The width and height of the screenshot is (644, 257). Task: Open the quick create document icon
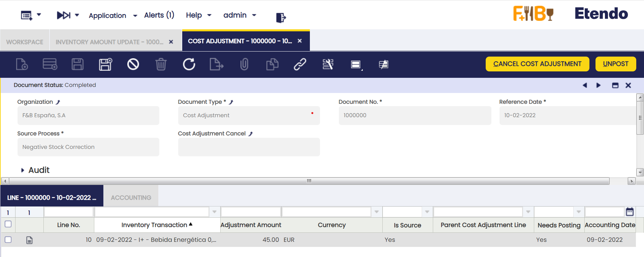pyautogui.click(x=27, y=15)
